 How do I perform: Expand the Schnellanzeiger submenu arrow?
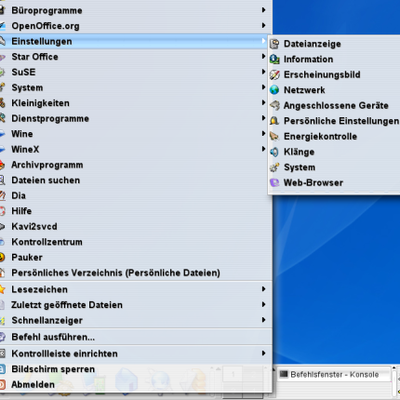263,320
